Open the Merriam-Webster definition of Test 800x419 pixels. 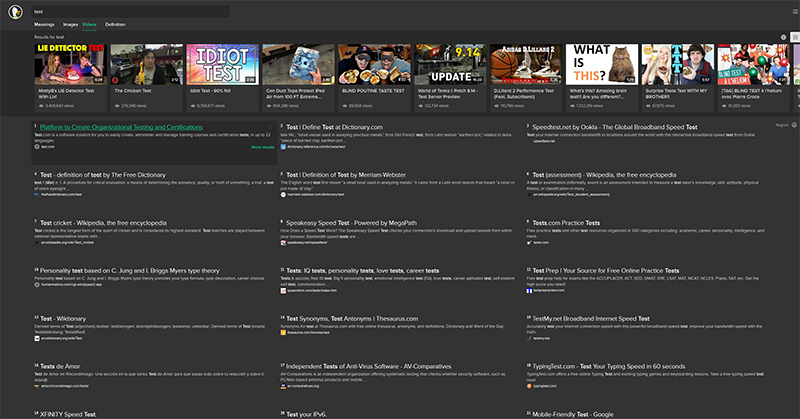click(346, 175)
